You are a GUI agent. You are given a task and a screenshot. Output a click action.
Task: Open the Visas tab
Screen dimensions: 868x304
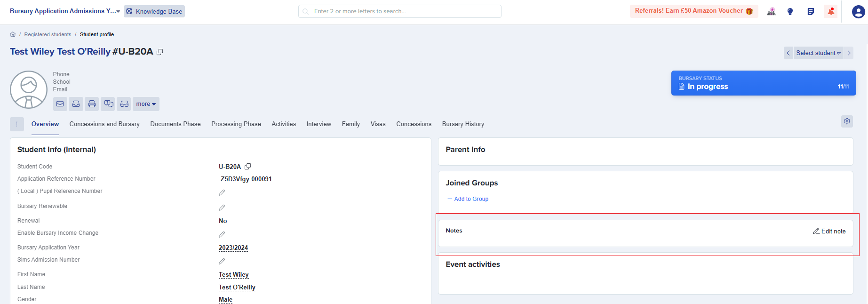coord(378,124)
